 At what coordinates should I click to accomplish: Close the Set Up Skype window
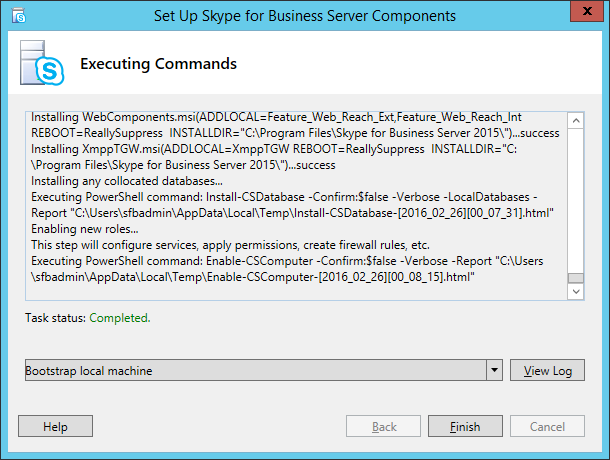coord(587,11)
